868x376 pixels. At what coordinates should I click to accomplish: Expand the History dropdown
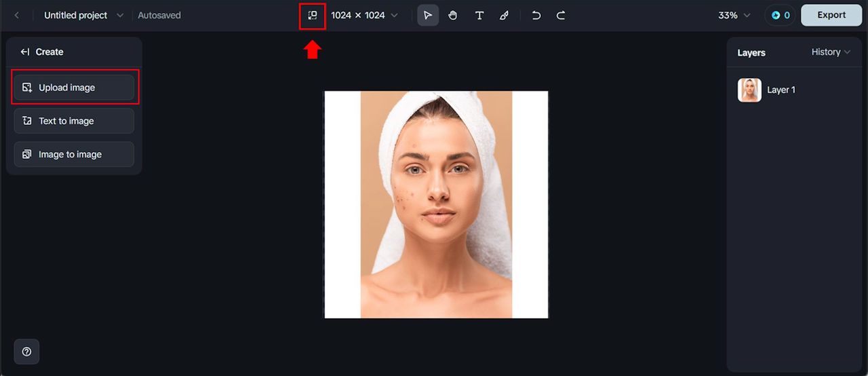click(831, 52)
